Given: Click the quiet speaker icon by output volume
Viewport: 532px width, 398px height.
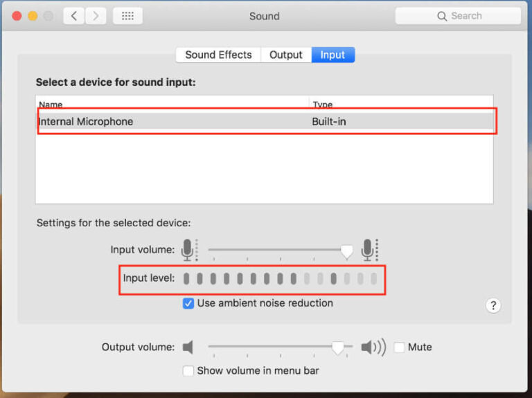Looking at the screenshot, I should (188, 347).
